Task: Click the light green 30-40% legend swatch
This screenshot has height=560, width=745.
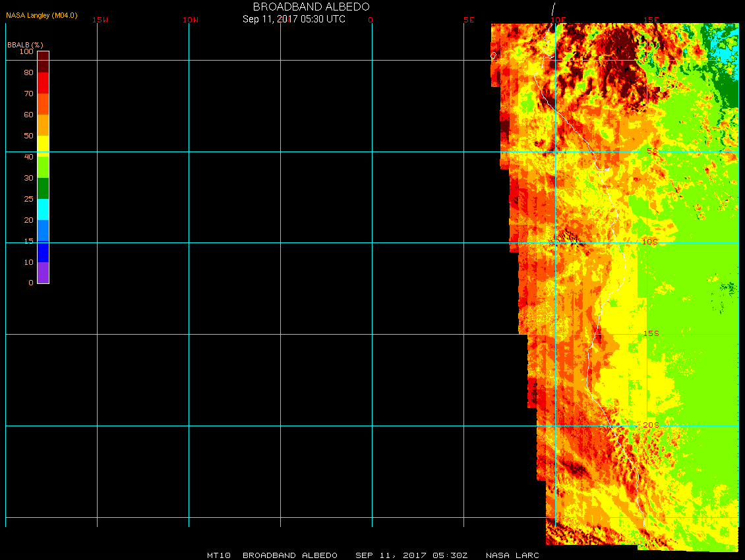Action: [x=43, y=167]
